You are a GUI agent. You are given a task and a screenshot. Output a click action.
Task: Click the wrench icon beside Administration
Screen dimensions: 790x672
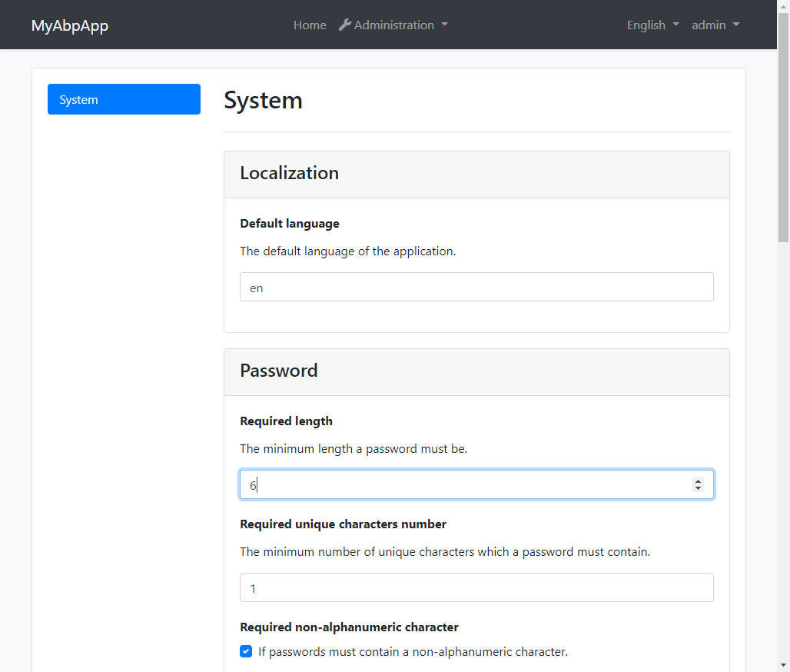coord(344,24)
